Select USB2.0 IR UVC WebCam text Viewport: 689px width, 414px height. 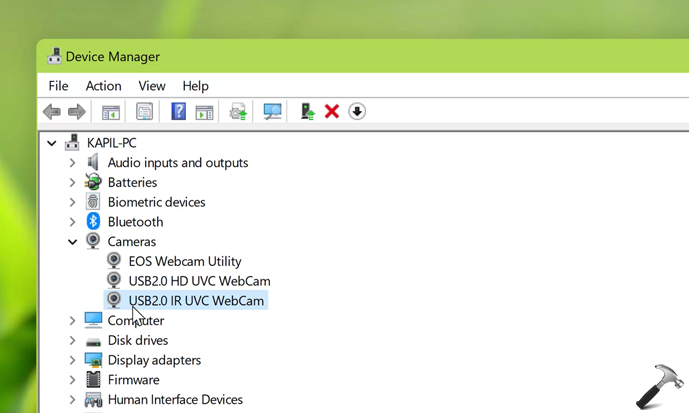point(196,301)
